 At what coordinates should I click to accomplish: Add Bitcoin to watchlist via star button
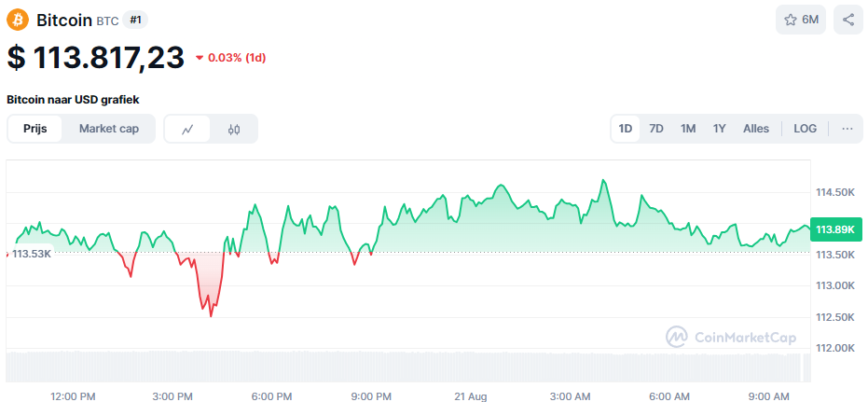click(x=801, y=20)
